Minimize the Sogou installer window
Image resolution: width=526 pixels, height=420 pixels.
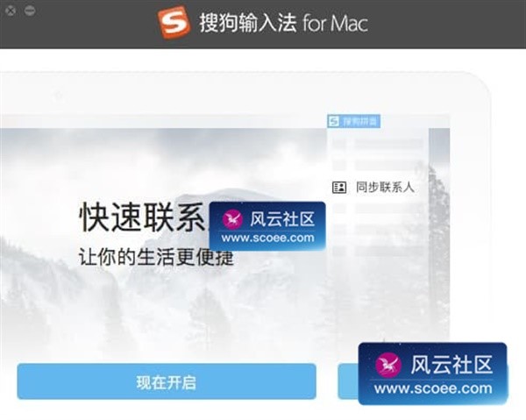pos(30,11)
